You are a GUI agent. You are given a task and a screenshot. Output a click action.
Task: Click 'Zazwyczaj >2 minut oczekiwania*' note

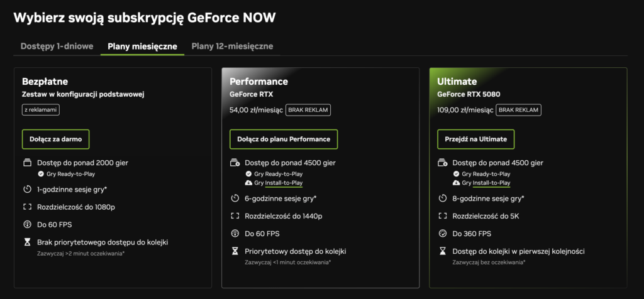[x=81, y=254]
